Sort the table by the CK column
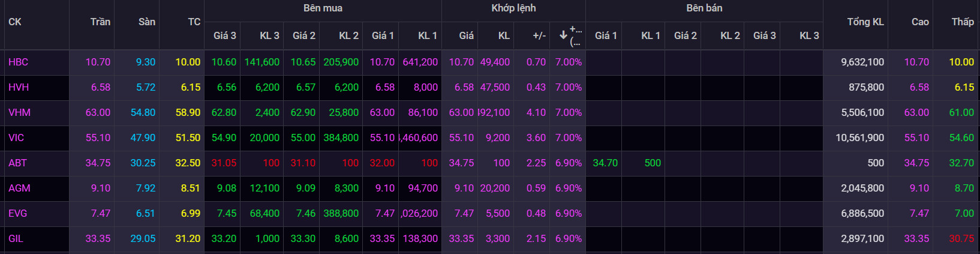This screenshot has height=254, width=980. coord(15,22)
